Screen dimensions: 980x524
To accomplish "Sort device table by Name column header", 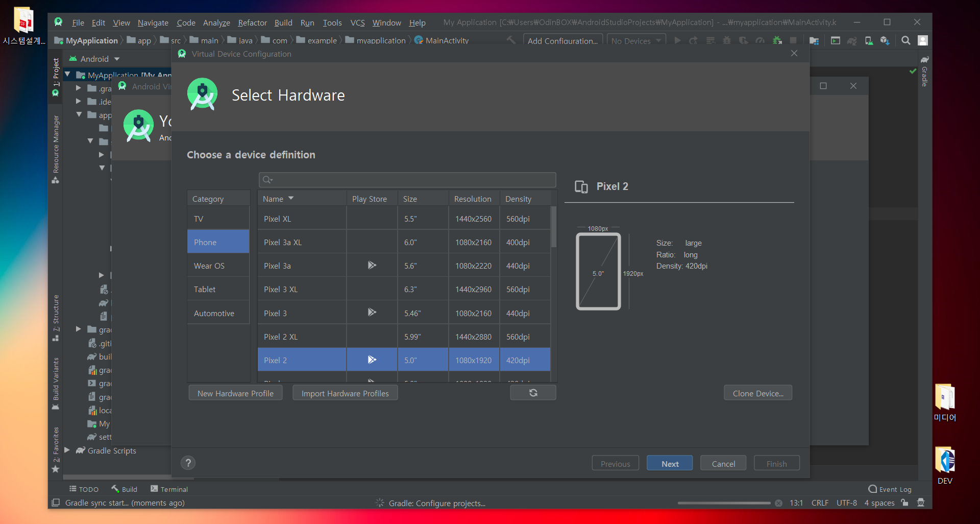I will (302, 199).
